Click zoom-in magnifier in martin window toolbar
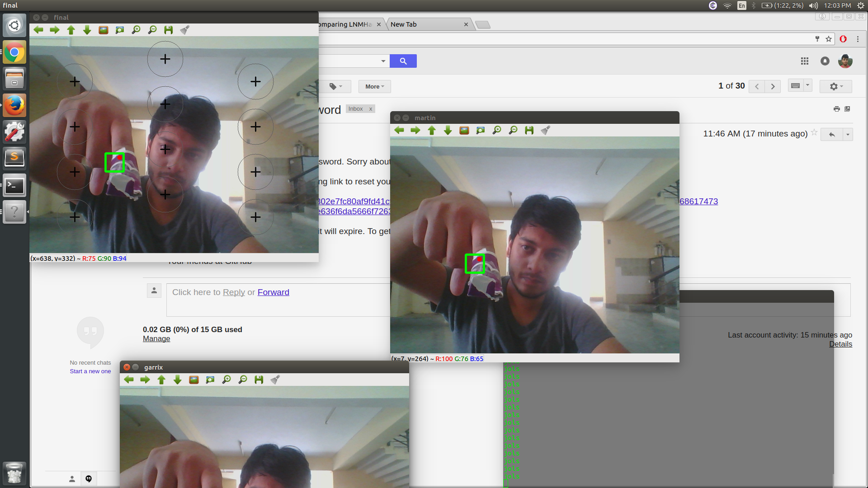The width and height of the screenshot is (868, 488). click(497, 130)
